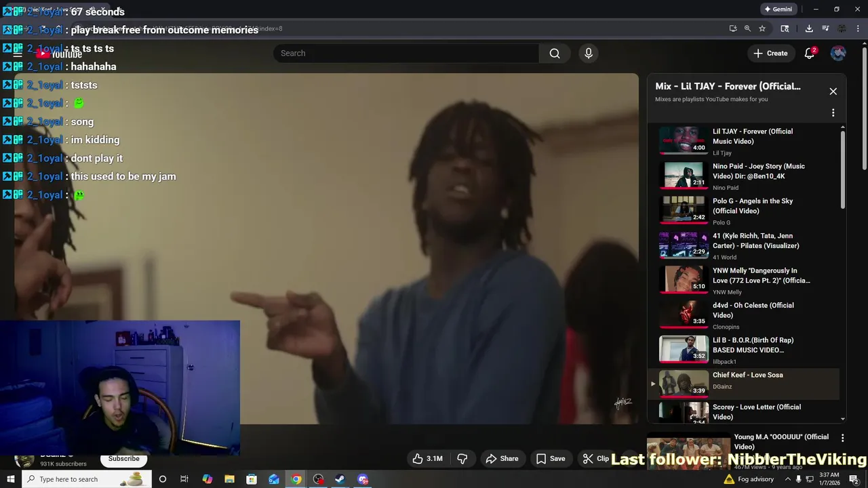Play Nino Paid Joey Story thumbnail
This screenshot has width=868, height=488.
coord(684,175)
